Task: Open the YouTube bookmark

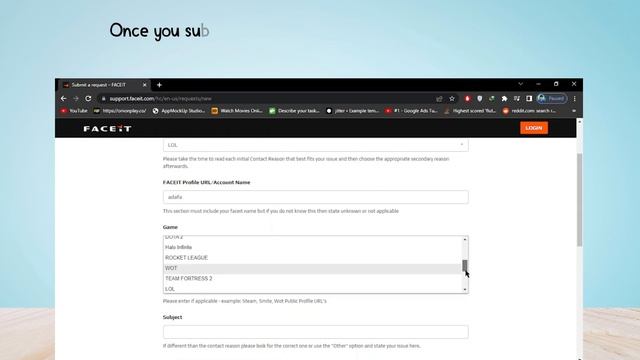Action: click(x=74, y=111)
